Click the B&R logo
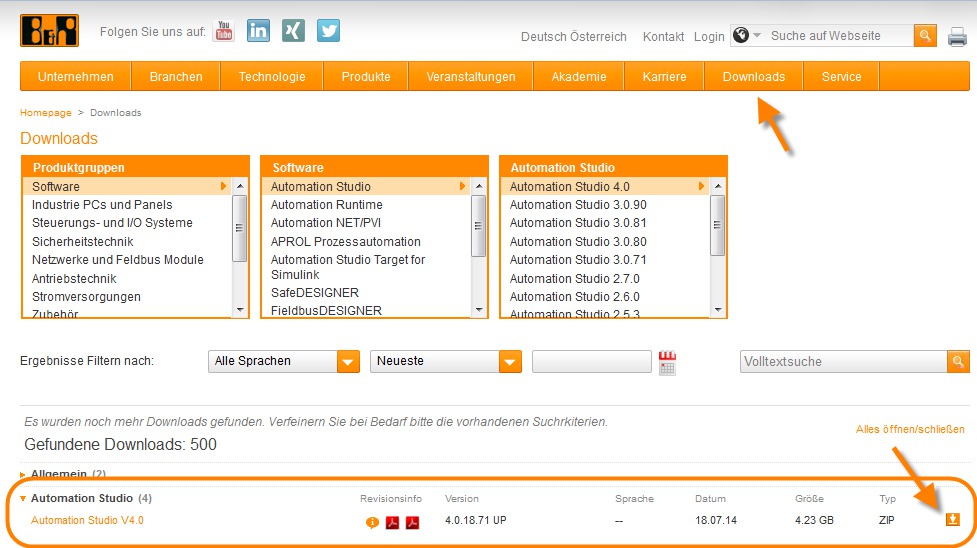 [x=49, y=31]
